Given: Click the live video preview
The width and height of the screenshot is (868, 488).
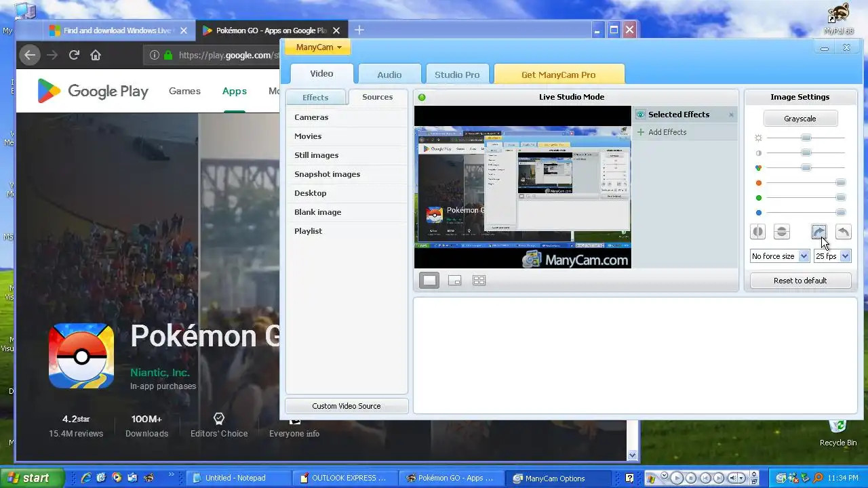Looking at the screenshot, I should pos(523,187).
